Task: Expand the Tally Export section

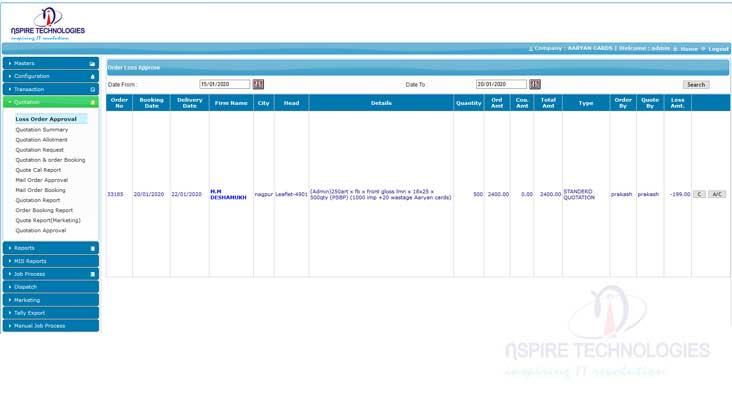Action: (51, 313)
